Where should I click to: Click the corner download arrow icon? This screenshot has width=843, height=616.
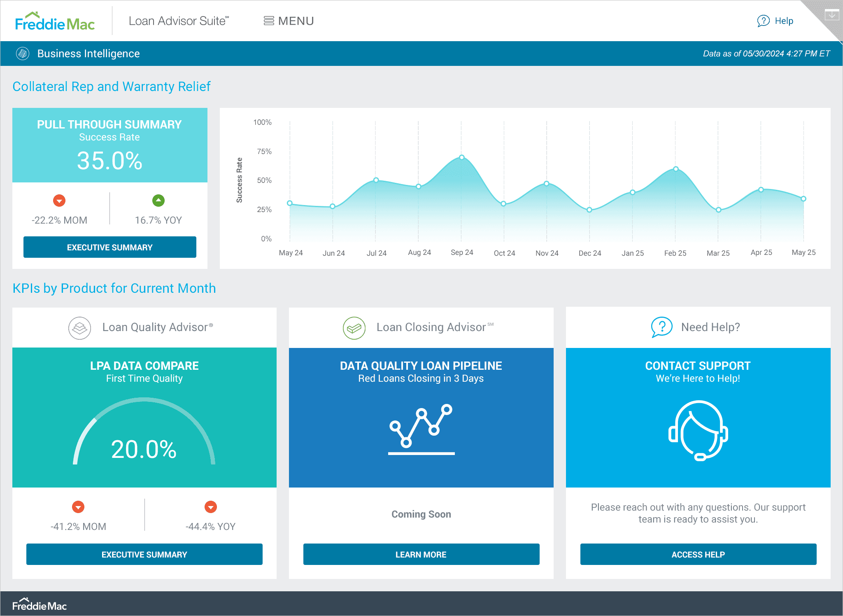coord(832,15)
